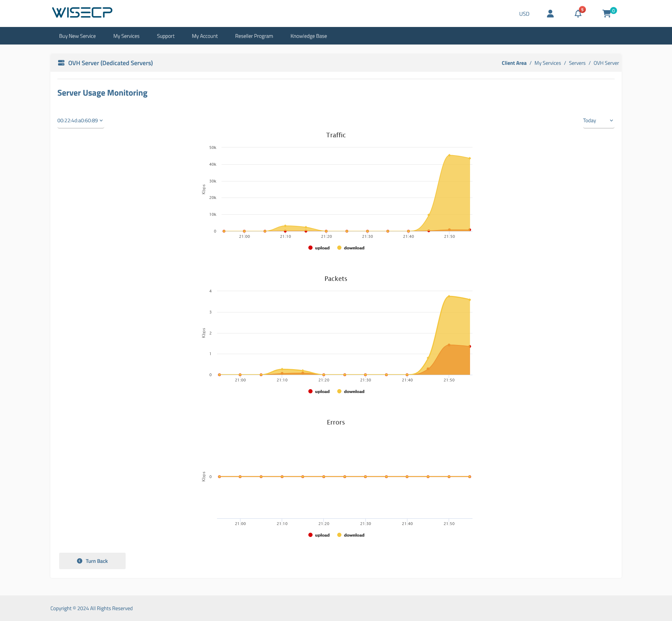672x621 pixels.
Task: Click the 50k label on Traffic y-axis
Action: coord(213,147)
